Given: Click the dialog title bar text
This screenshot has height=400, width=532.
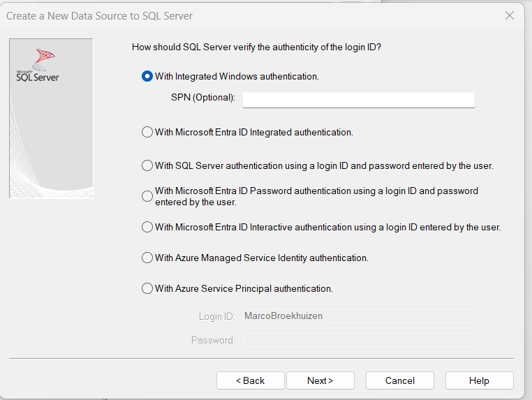Looking at the screenshot, I should [x=99, y=15].
